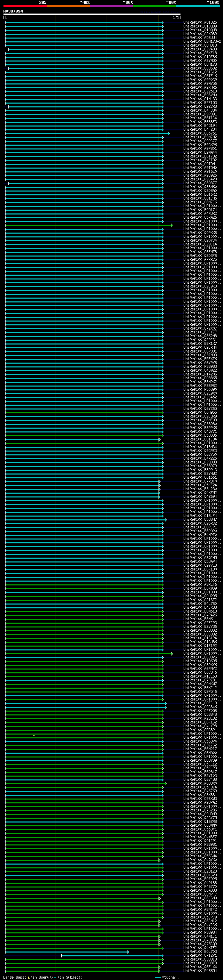Click the white query ruler bar
The width and height of the screenshot is (223, 980).
pos(92,14)
